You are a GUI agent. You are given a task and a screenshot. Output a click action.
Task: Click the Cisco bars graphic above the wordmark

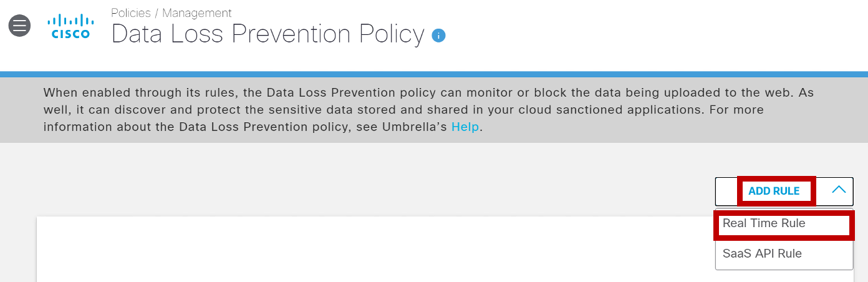pos(70,21)
